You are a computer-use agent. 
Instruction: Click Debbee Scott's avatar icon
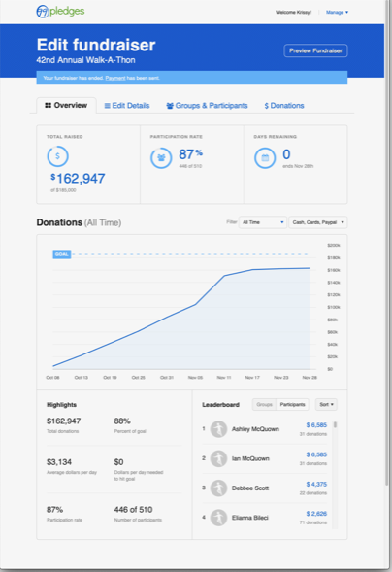(x=218, y=488)
